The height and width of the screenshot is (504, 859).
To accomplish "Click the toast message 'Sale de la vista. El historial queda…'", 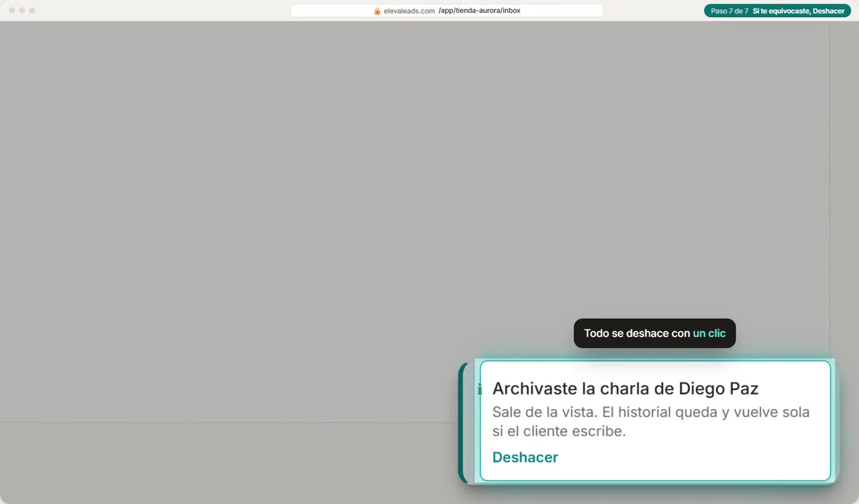I will (651, 421).
